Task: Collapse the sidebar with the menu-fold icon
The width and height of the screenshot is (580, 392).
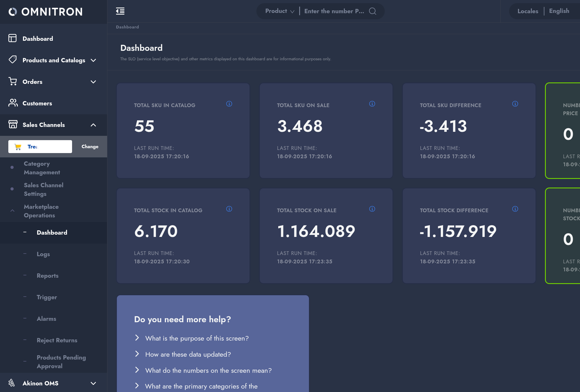Action: 120,11
